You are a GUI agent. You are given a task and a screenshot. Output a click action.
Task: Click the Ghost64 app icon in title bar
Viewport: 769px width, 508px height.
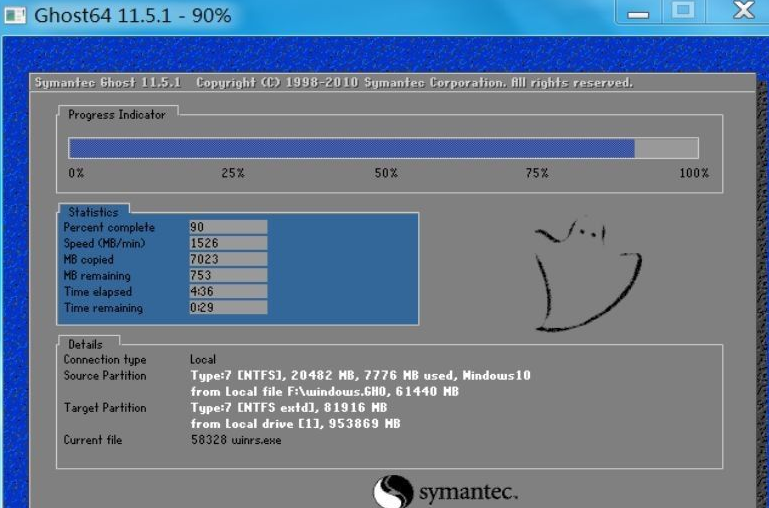(15, 15)
